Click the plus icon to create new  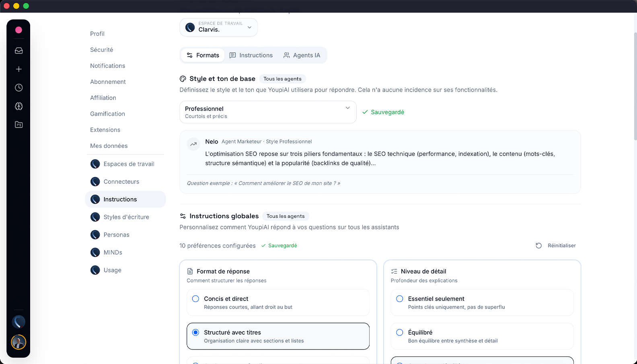pyautogui.click(x=18, y=69)
